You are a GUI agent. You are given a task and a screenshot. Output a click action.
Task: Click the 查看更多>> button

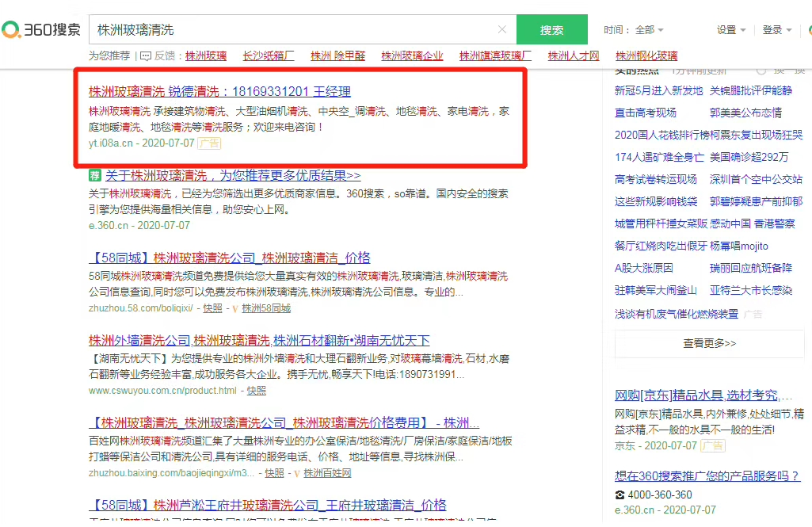(x=710, y=343)
